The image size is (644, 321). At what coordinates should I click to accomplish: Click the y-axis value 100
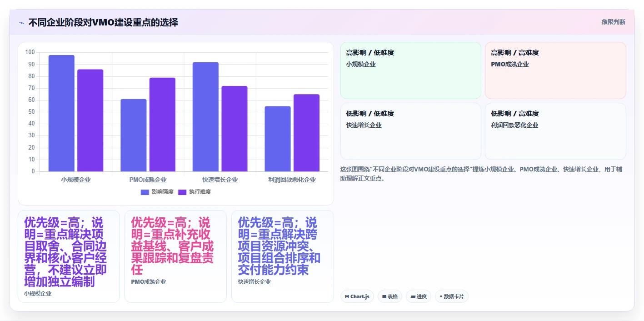[x=30, y=52]
